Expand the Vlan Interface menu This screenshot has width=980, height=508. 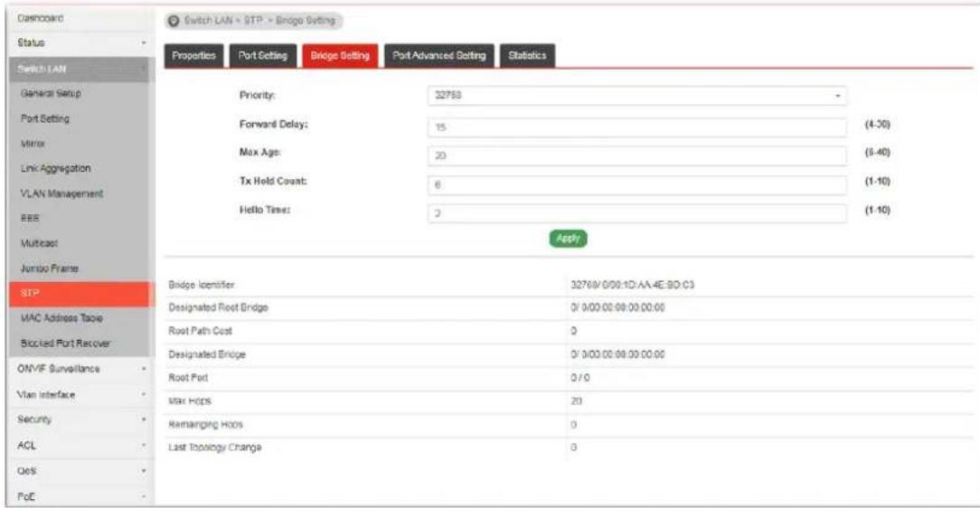coord(80,395)
